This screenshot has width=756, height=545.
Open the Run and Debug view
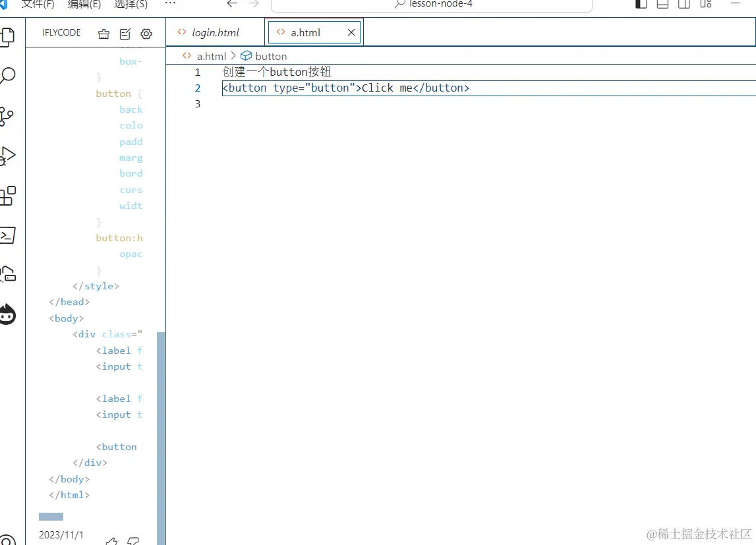click(x=7, y=156)
